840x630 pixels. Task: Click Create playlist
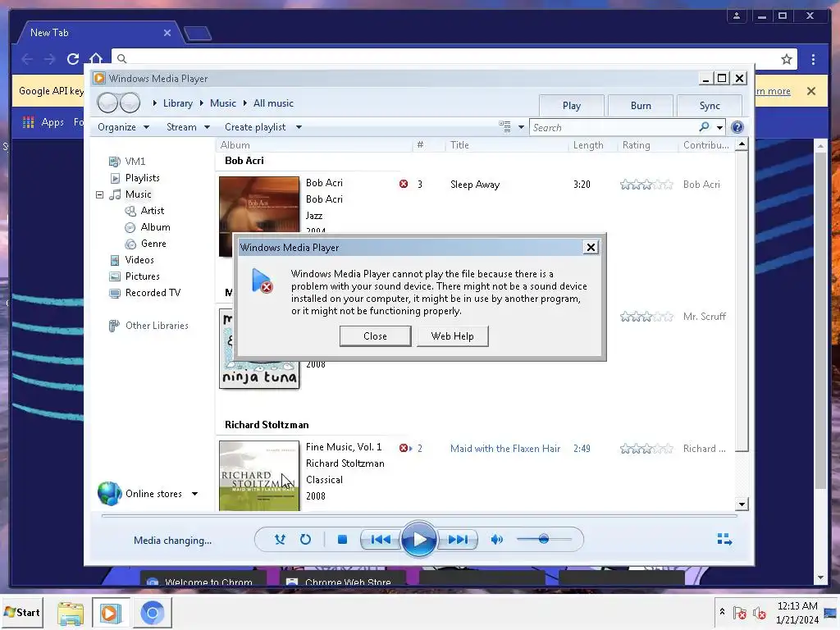pyautogui.click(x=255, y=127)
